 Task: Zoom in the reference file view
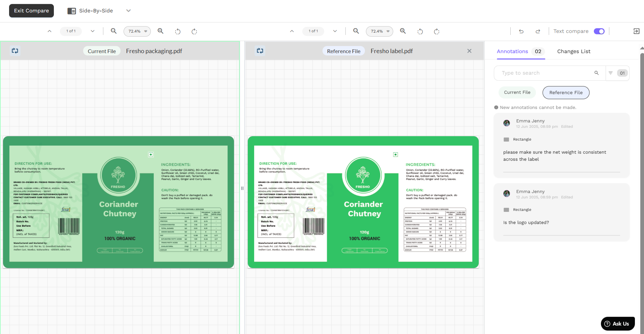point(403,31)
